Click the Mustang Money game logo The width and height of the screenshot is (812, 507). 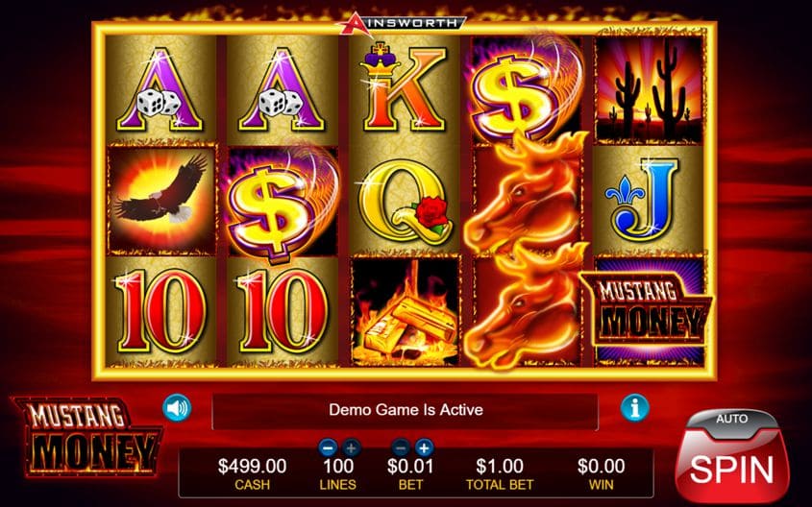click(87, 436)
